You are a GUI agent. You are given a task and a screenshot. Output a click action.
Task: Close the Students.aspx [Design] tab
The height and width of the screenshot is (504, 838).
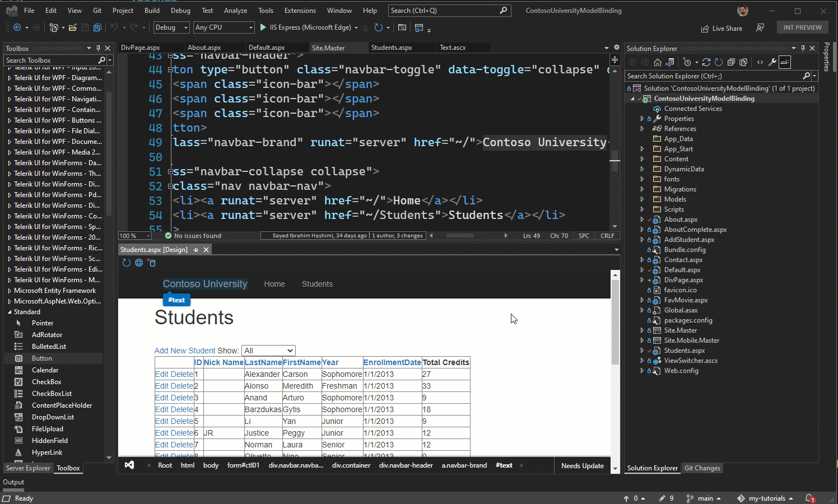point(206,250)
